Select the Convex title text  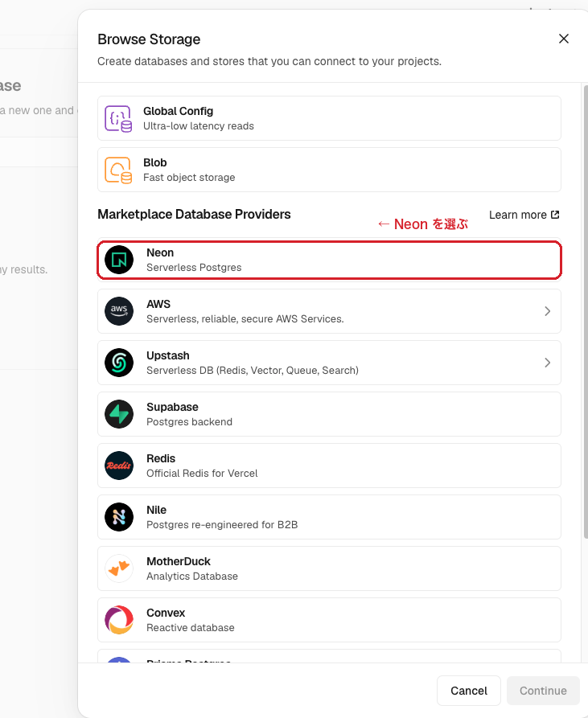pos(166,613)
